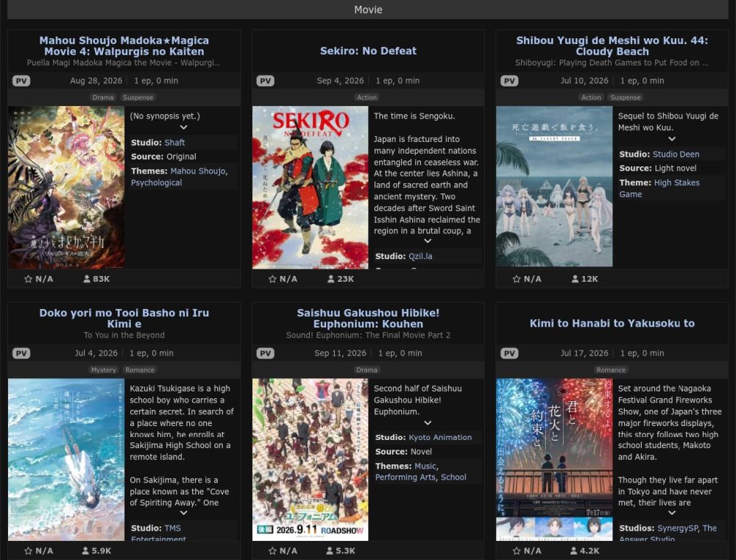View the Sekiro No Defeat poster
The image size is (736, 560).
click(311, 188)
